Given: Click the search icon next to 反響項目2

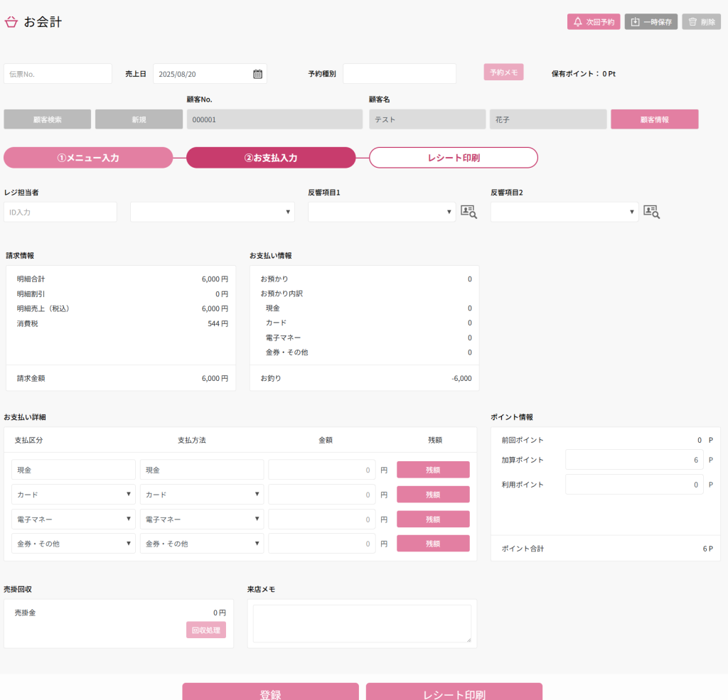Looking at the screenshot, I should 651,211.
